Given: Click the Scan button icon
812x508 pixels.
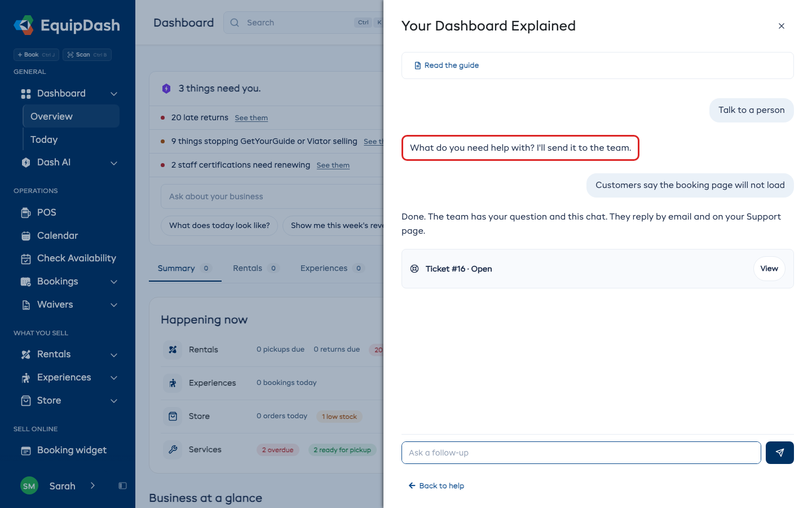Looking at the screenshot, I should 70,55.
